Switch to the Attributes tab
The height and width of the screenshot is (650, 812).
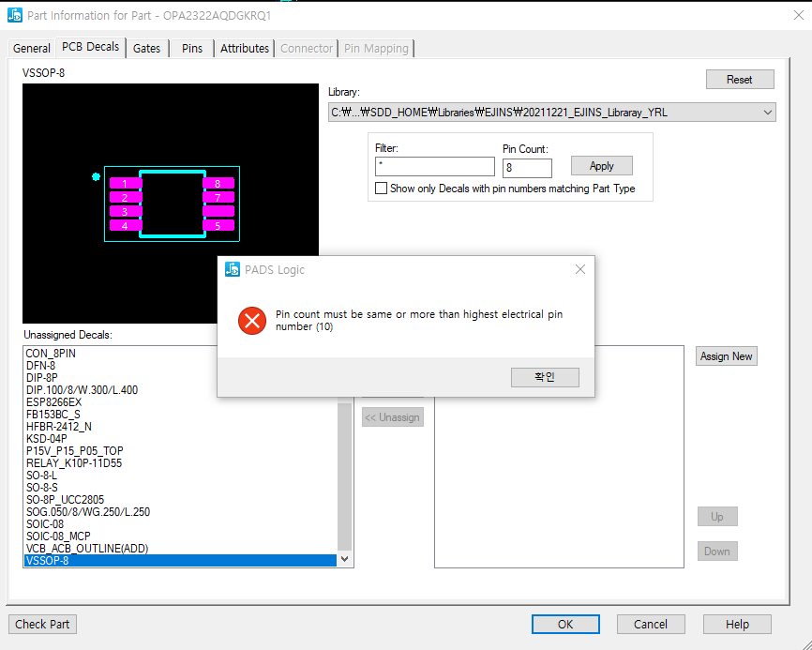245,48
